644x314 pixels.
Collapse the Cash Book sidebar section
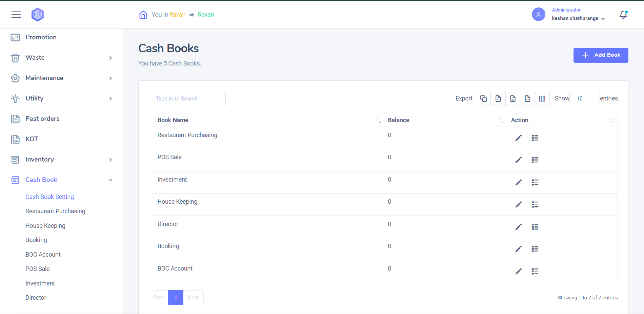coord(110,180)
